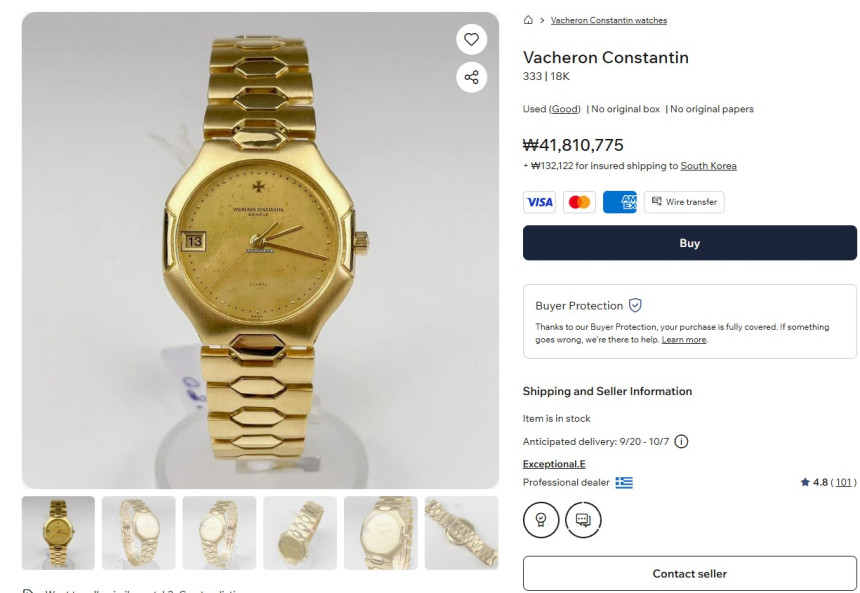The image size is (860, 593).
Task: Click the Buyer Protection shield icon
Action: pos(635,305)
